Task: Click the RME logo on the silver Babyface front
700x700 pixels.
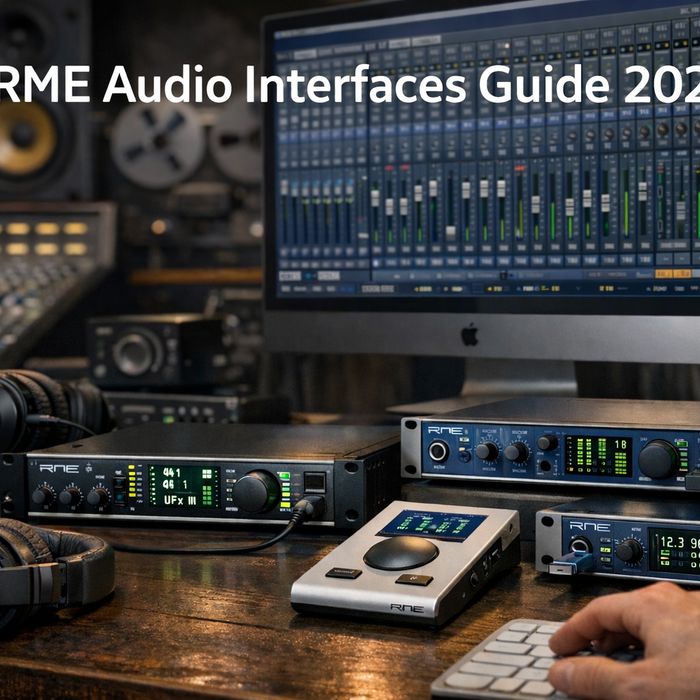Action: 407,608
